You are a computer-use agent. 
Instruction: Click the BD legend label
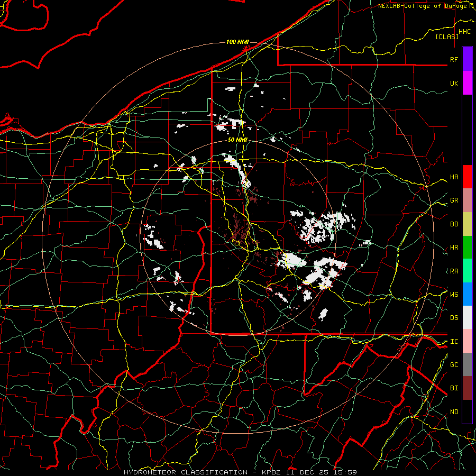454,224
